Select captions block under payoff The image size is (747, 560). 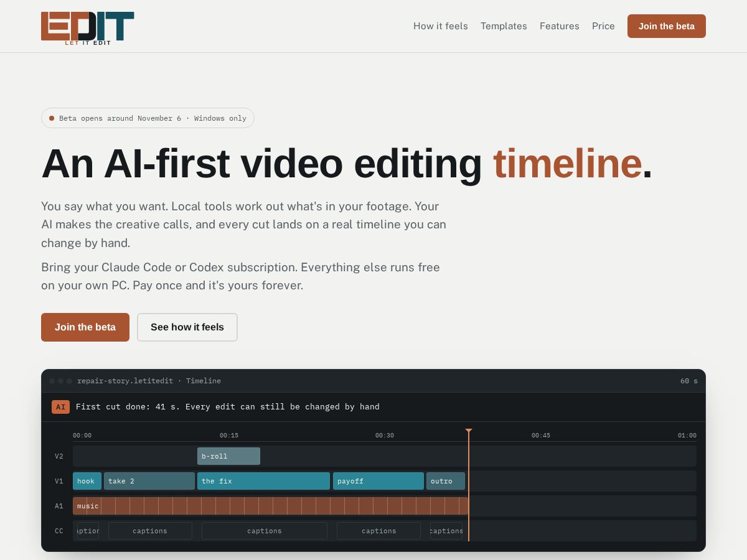(x=378, y=531)
